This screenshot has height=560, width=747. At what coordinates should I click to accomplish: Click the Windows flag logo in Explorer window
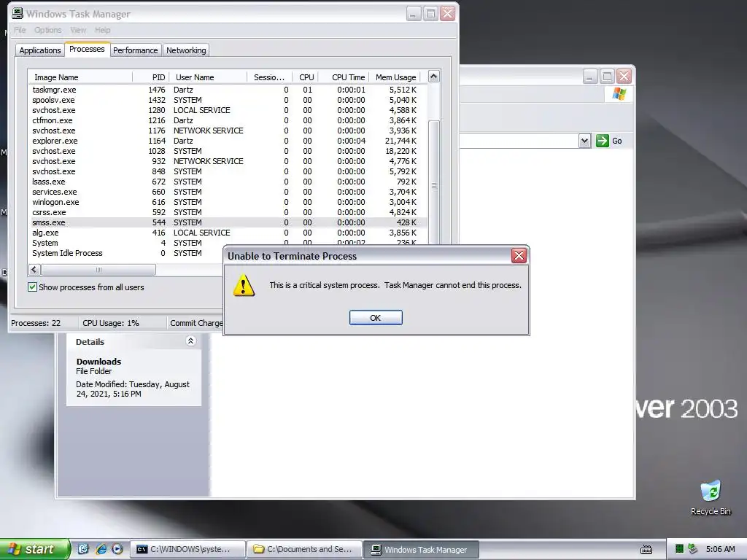[619, 94]
